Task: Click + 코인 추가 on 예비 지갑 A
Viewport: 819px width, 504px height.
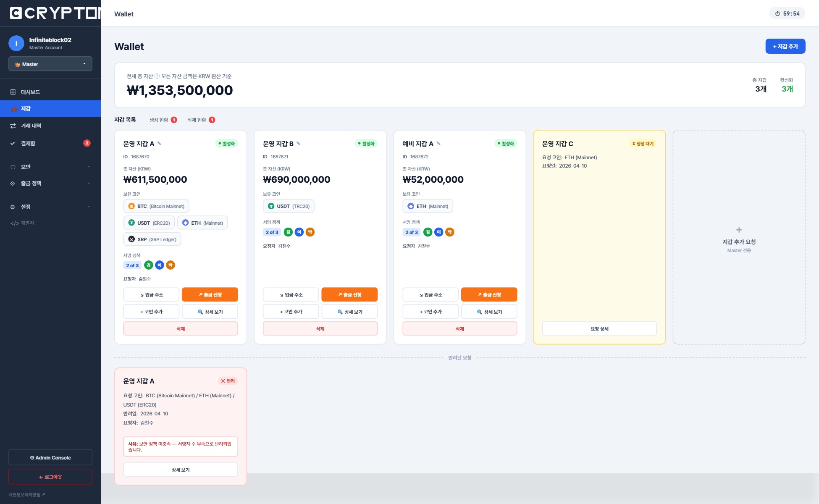Action: pos(430,312)
